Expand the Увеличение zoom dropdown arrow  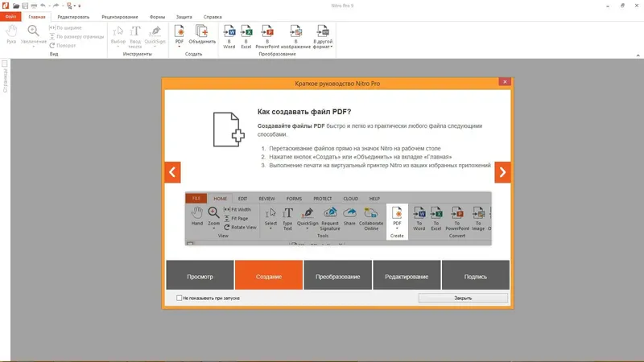coord(33,47)
